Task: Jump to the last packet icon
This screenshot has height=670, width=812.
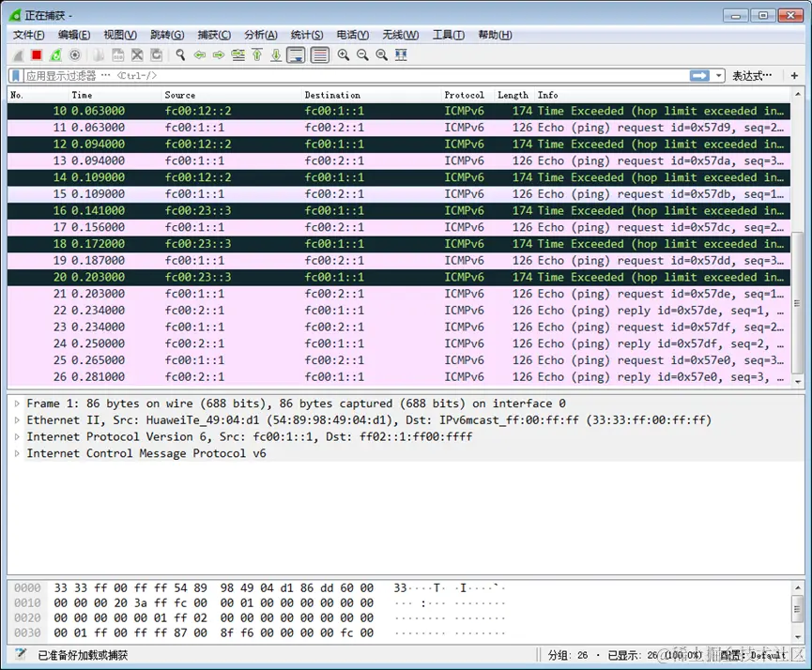Action: (276, 54)
